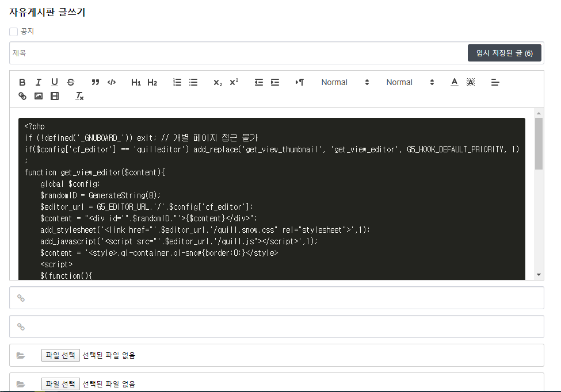Toggle subscript formatting
Image resolution: width=561 pixels, height=392 pixels.
click(217, 82)
